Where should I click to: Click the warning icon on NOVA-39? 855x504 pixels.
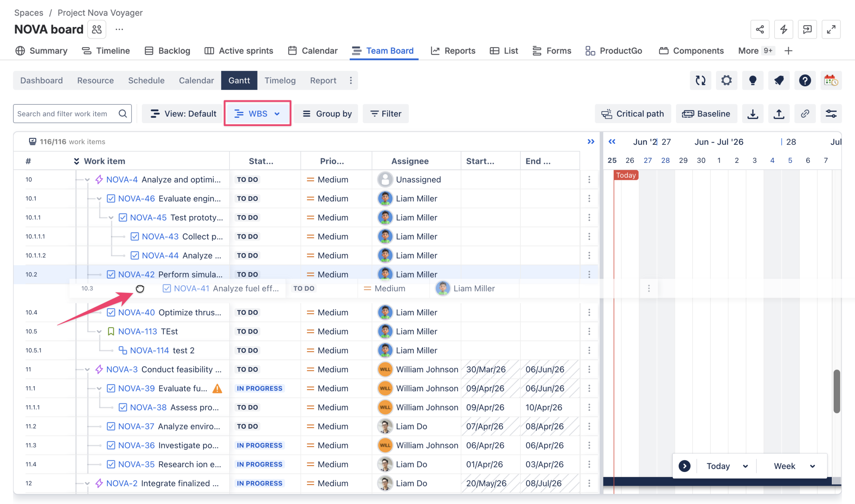click(217, 388)
